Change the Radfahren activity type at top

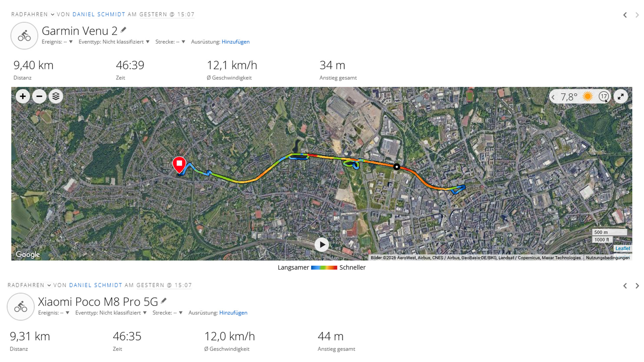click(33, 14)
